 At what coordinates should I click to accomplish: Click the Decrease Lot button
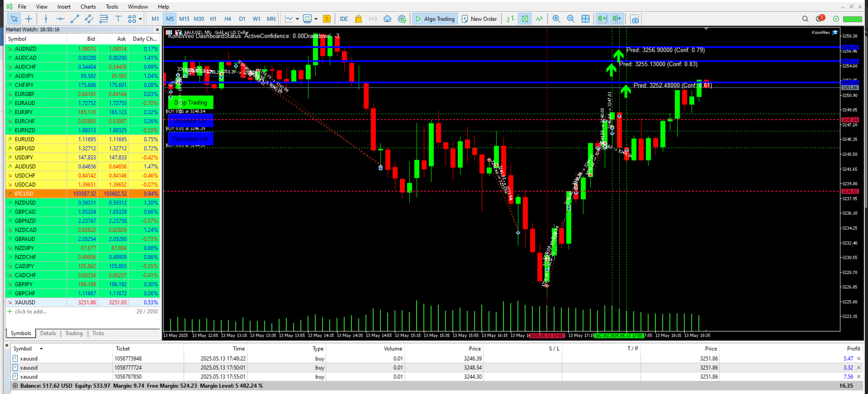(190, 139)
